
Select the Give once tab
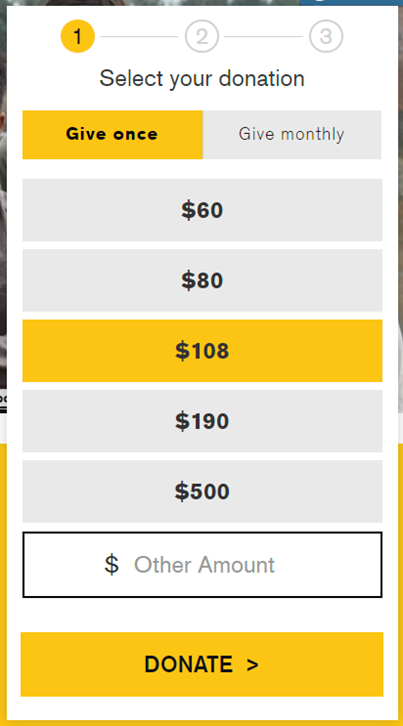point(113,135)
